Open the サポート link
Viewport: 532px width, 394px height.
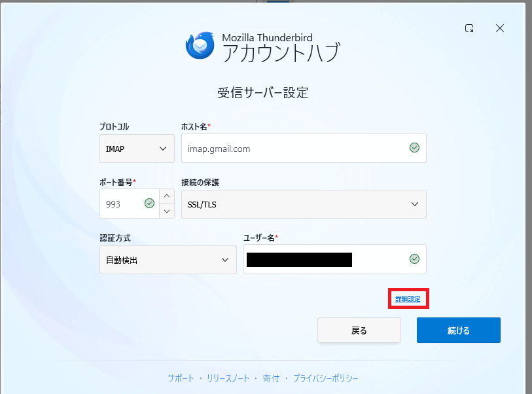181,378
